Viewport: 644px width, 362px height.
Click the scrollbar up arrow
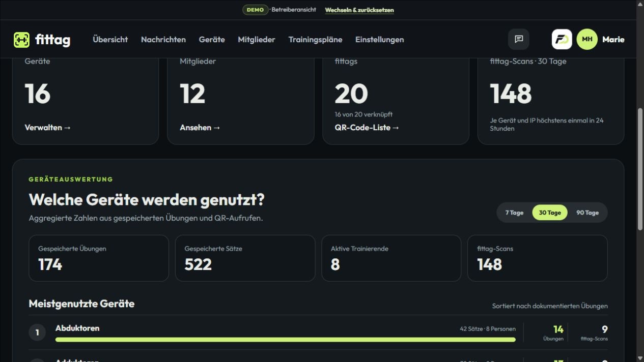640,4
